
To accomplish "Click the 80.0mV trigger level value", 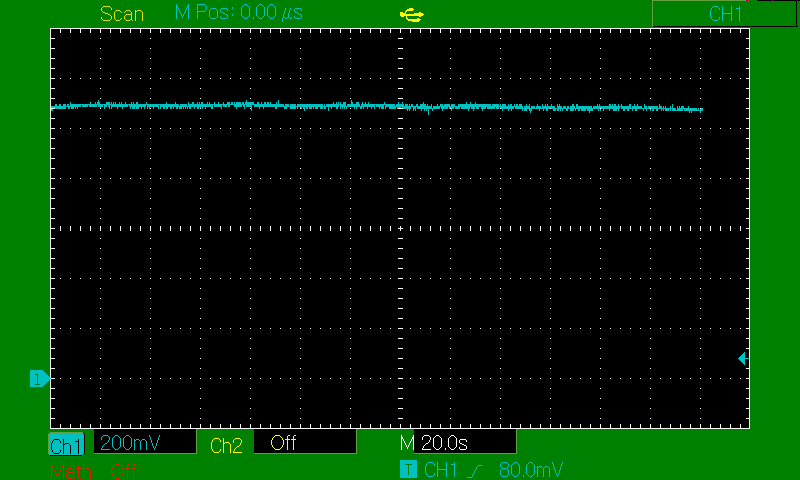I will pyautogui.click(x=531, y=470).
